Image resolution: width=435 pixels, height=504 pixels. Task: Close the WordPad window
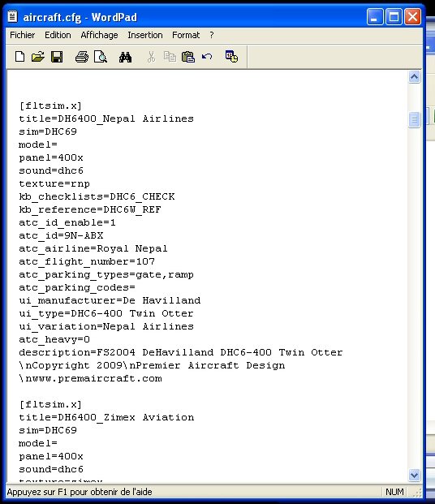[413, 17]
